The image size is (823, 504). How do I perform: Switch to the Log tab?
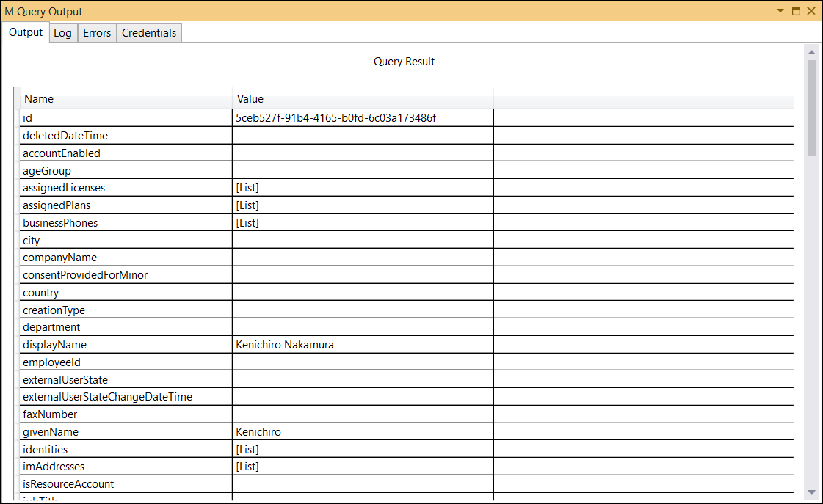[x=63, y=33]
